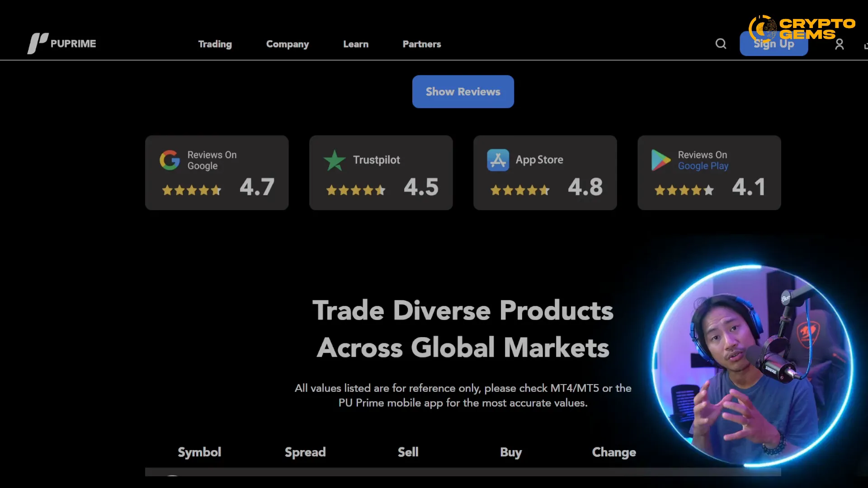Screen dimensions: 868x488
Task: Click the App Store star rating row
Action: (520, 190)
